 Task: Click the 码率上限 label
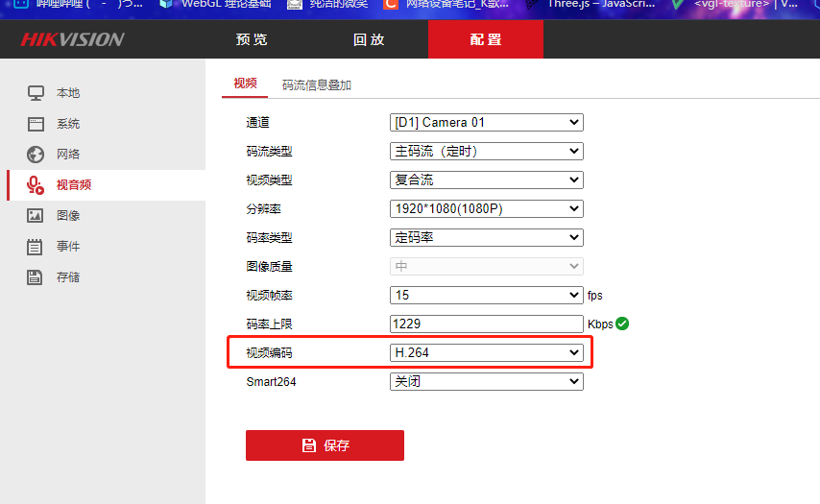tap(269, 324)
